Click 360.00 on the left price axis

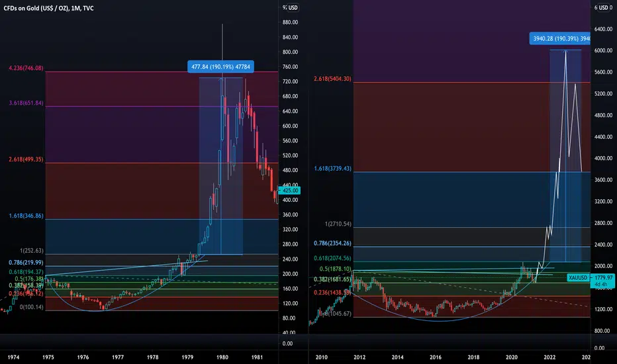point(290,215)
